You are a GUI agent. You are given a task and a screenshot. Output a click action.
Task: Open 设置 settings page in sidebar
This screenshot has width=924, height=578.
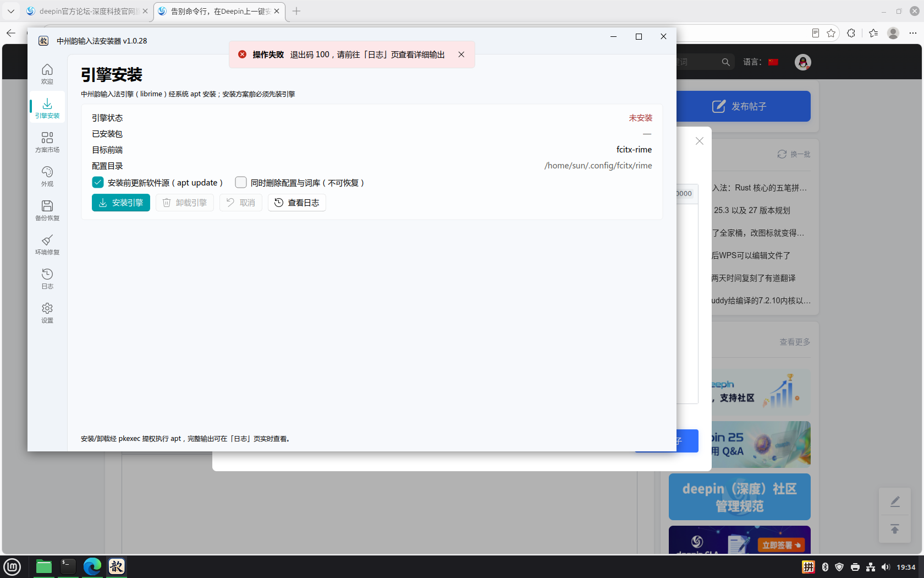coord(47,313)
